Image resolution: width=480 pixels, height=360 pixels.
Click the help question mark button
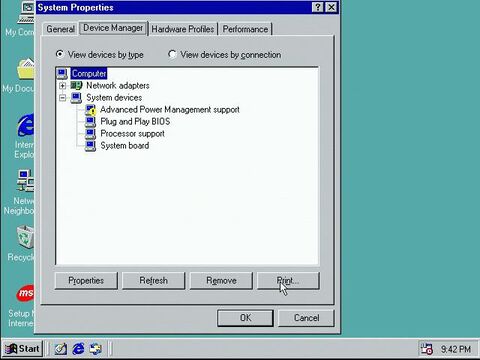(x=318, y=7)
